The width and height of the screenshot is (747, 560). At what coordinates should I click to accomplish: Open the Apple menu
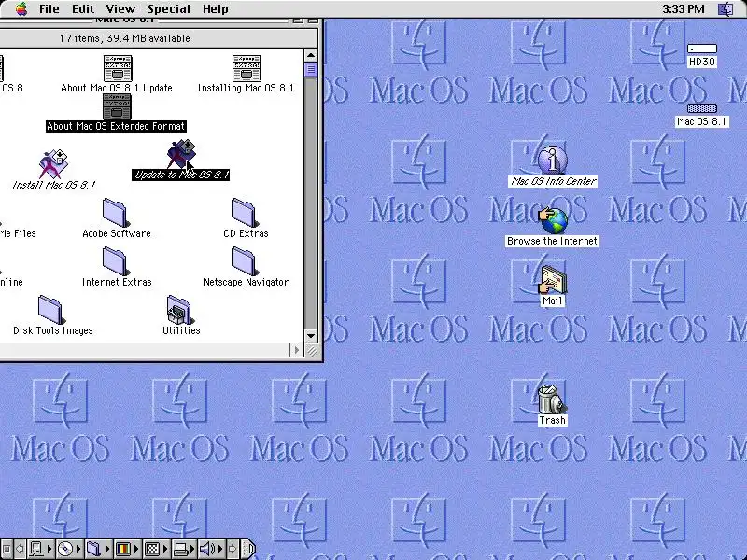[x=21, y=8]
